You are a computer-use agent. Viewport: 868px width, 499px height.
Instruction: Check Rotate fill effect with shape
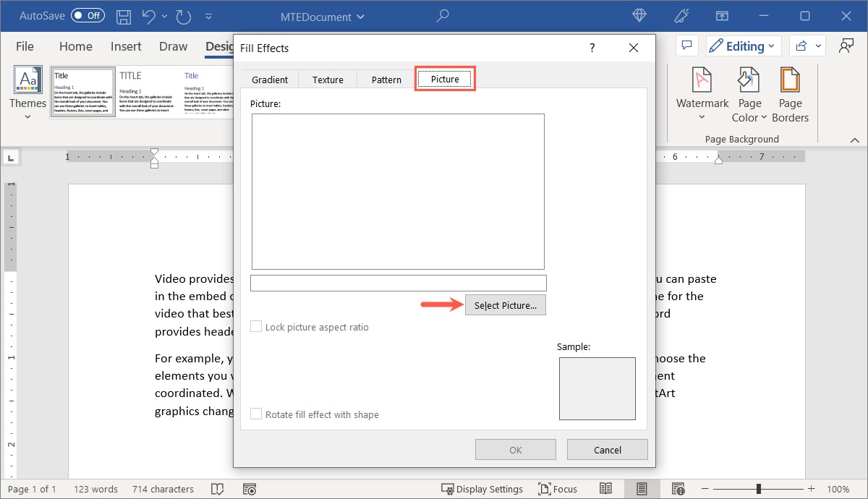point(256,414)
